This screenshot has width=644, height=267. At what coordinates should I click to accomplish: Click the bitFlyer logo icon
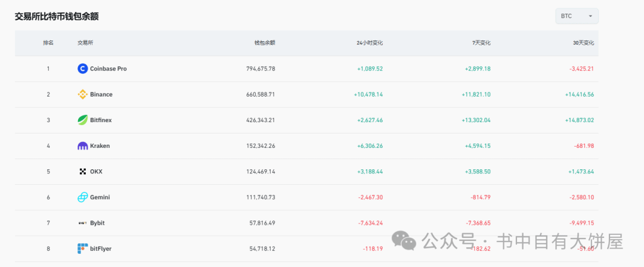point(82,249)
